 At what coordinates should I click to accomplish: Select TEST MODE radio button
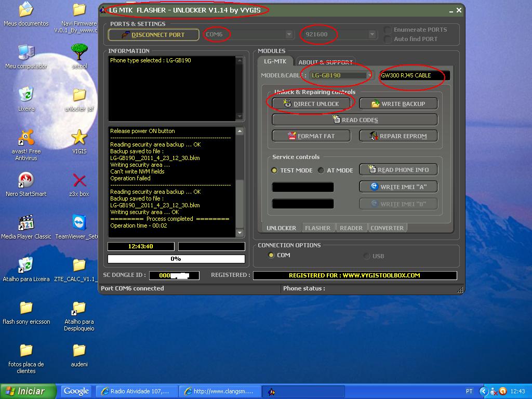click(274, 170)
